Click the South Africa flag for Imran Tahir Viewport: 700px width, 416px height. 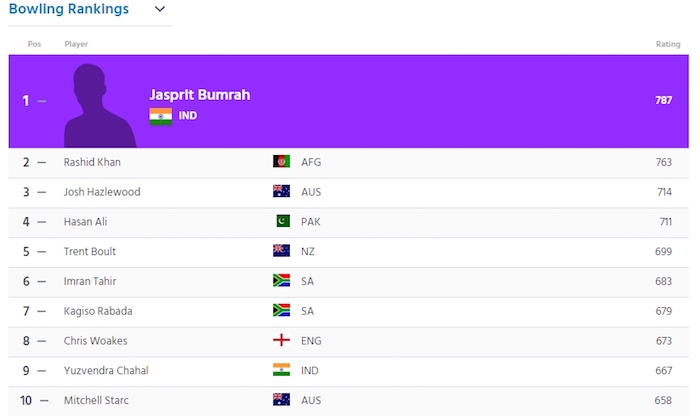click(x=281, y=281)
